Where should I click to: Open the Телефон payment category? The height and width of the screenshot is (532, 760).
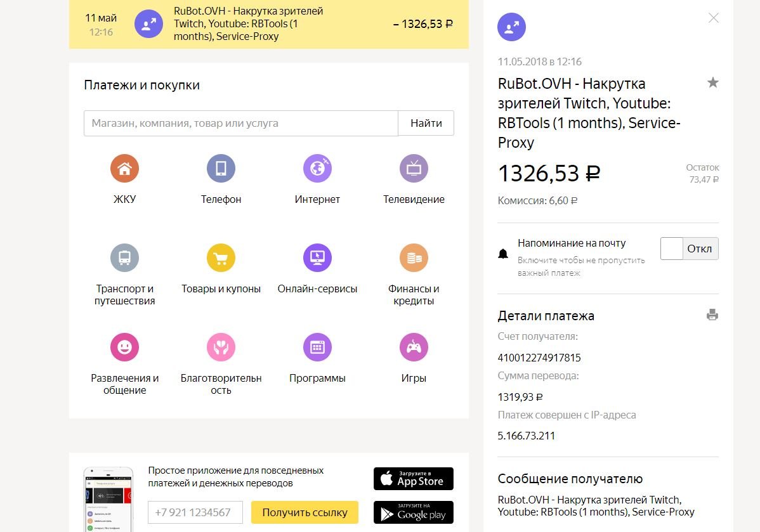pyautogui.click(x=221, y=169)
